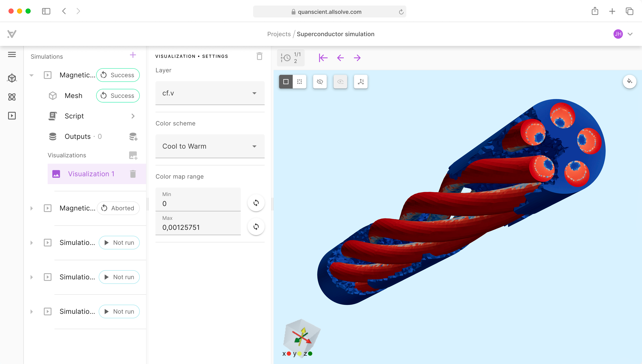The height and width of the screenshot is (364, 642).
Task: Reset the Max color range value
Action: pos(256,227)
